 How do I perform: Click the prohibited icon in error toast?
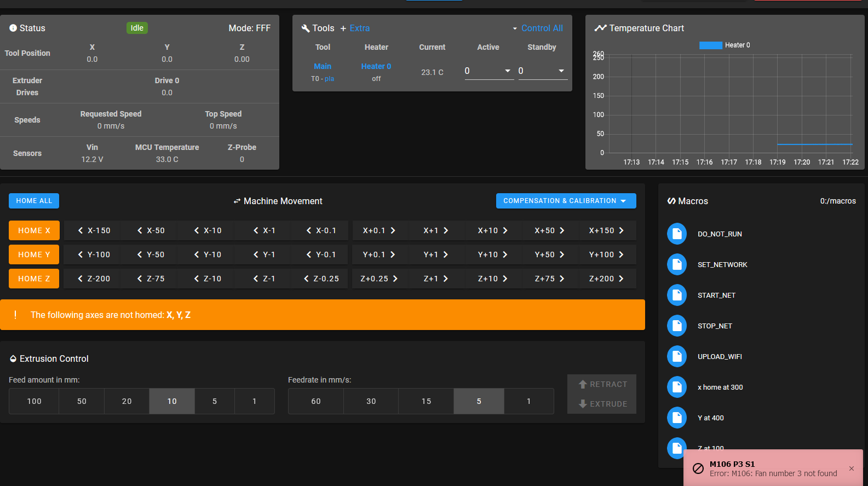[x=698, y=468]
